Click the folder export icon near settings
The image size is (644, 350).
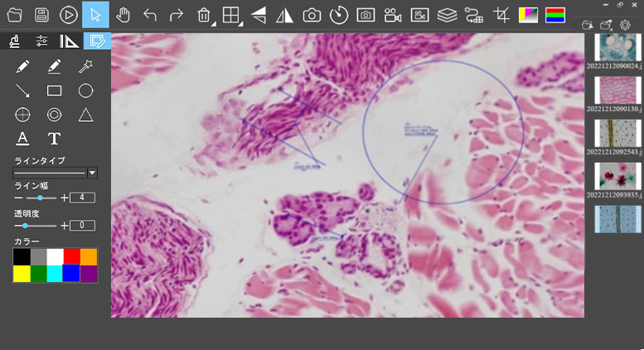(606, 25)
